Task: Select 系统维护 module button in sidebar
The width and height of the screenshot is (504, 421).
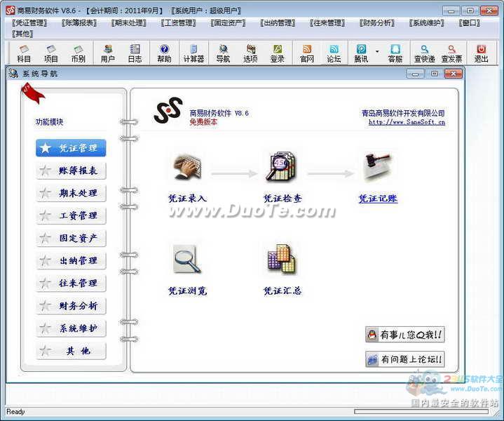Action: click(71, 328)
